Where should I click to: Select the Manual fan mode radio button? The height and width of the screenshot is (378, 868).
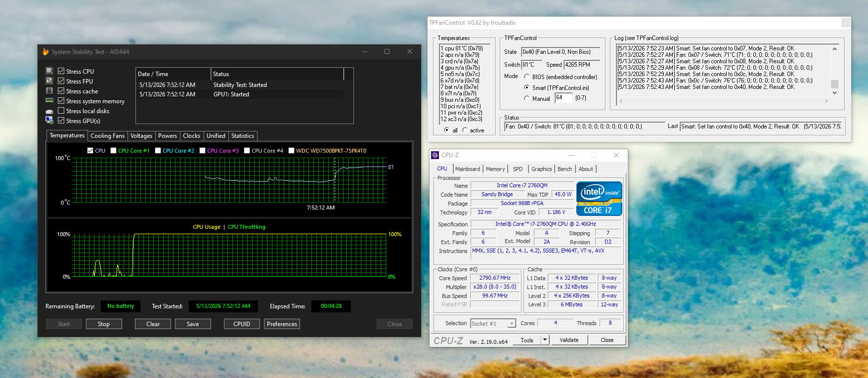(x=526, y=98)
